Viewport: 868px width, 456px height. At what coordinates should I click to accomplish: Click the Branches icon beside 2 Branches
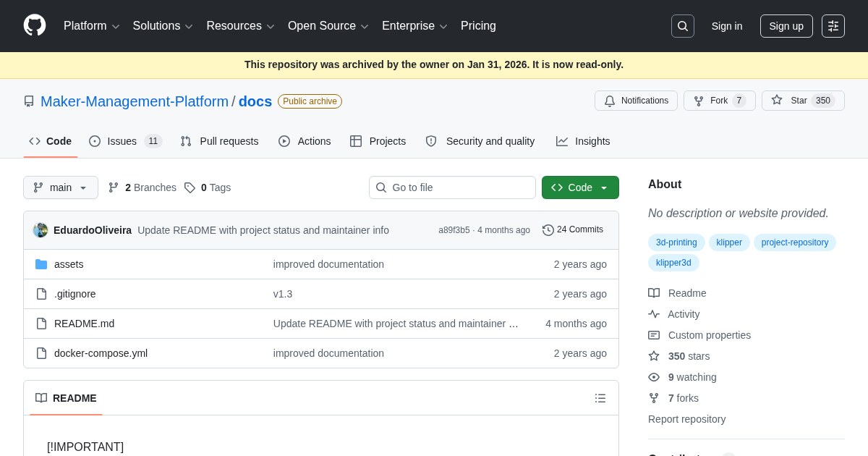point(114,187)
